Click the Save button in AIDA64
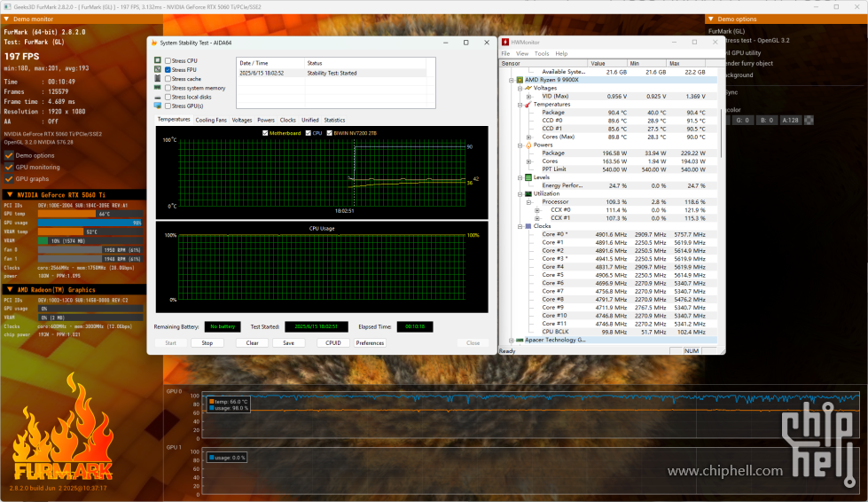 [288, 343]
